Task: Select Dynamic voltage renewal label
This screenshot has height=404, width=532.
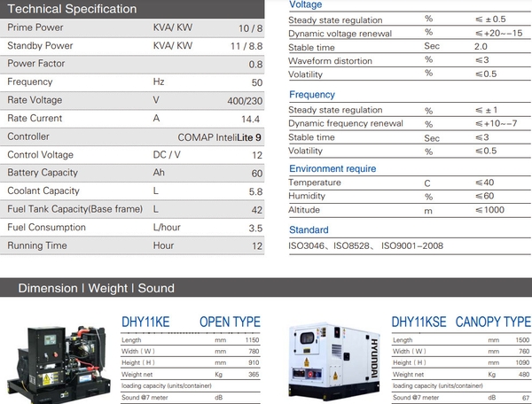Action: 340,34
